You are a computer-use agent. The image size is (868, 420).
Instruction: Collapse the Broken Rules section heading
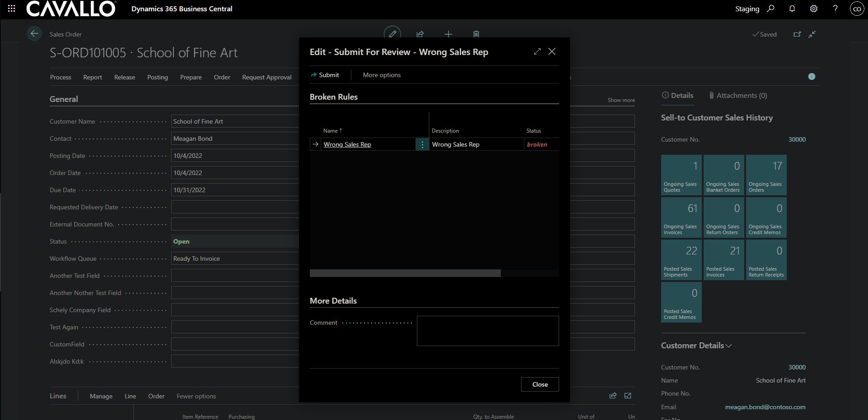click(333, 97)
